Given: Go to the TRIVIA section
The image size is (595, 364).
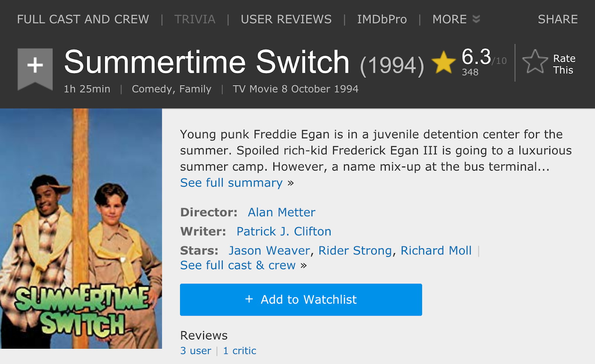Looking at the screenshot, I should pos(195,19).
